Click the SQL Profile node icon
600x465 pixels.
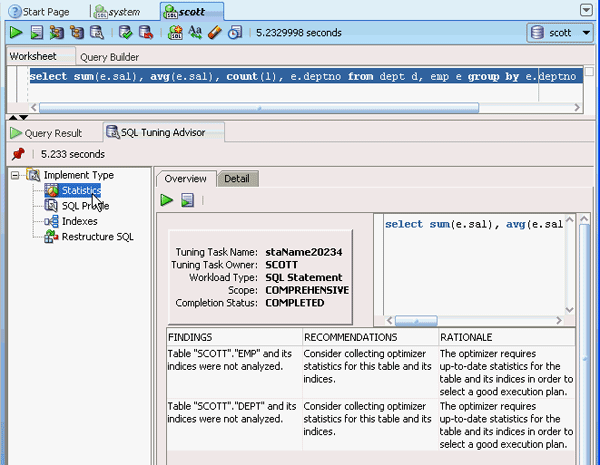tap(51, 206)
